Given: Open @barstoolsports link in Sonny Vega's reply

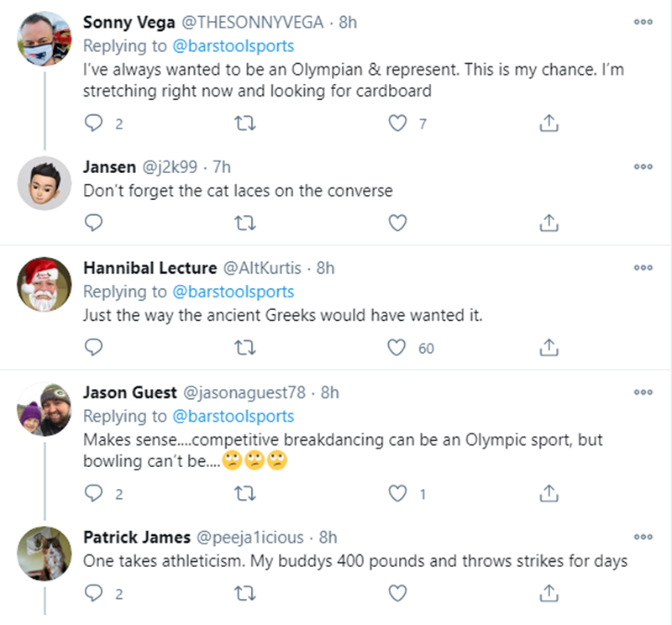Looking at the screenshot, I should (234, 45).
